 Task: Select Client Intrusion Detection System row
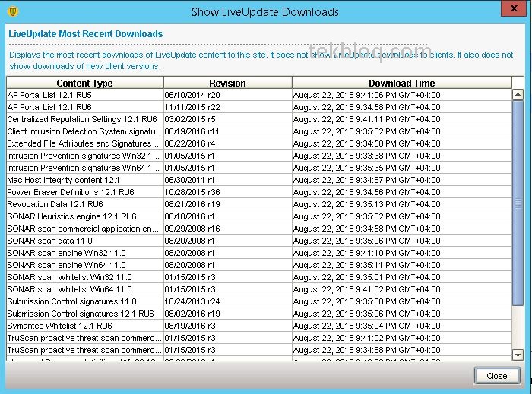259,131
